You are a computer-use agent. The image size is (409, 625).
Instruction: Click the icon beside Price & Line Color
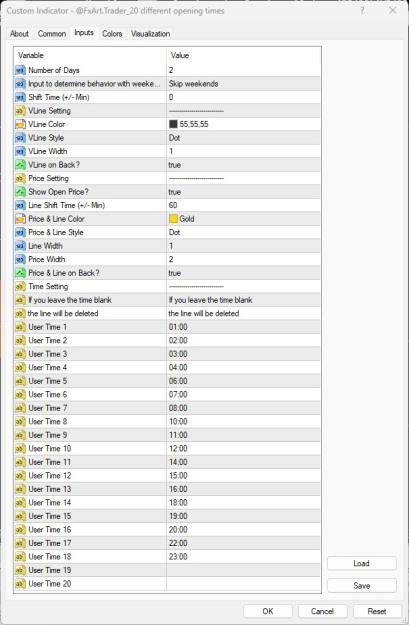(20, 219)
